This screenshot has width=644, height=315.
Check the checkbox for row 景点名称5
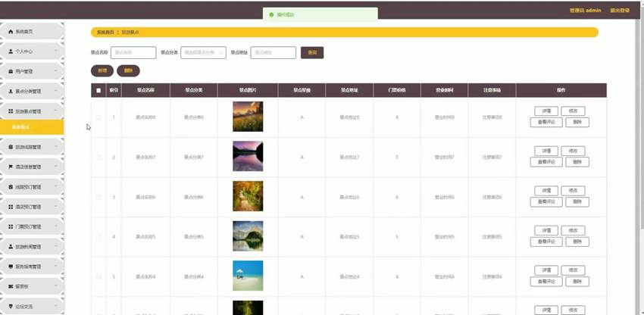tap(98, 237)
